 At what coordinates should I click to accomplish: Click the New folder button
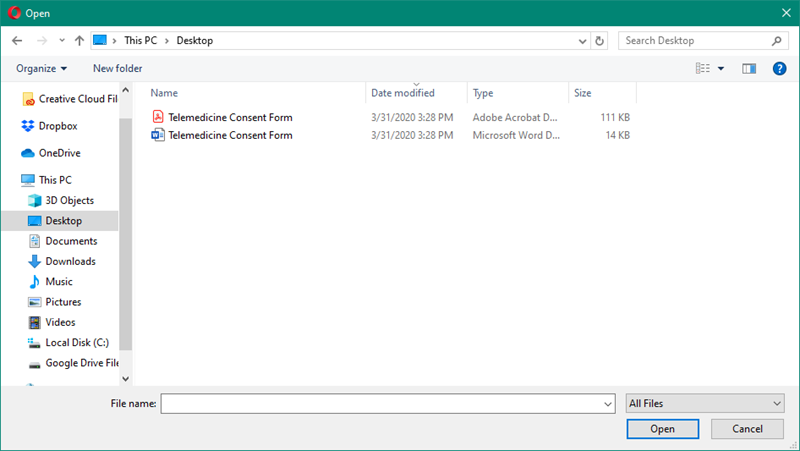point(117,68)
